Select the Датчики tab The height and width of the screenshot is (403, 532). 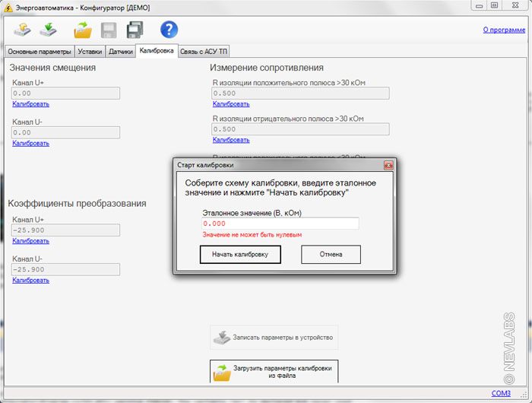point(121,52)
